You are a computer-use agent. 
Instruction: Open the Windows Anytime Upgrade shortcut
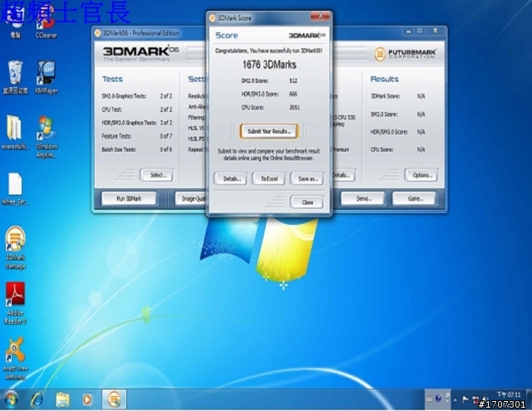click(x=47, y=136)
